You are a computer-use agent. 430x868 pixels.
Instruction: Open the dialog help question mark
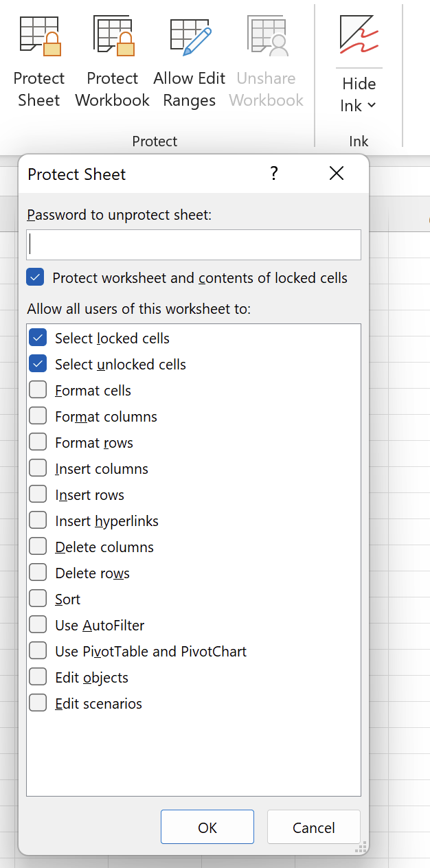273,174
